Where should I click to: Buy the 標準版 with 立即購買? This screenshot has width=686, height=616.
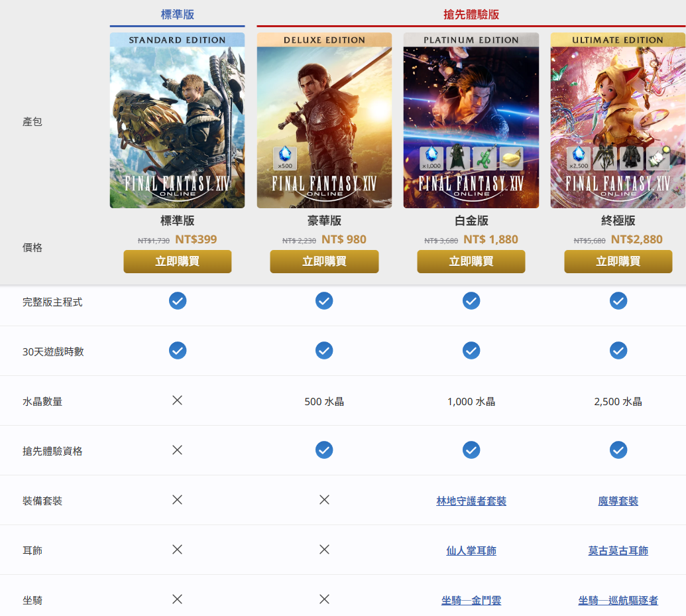click(178, 261)
